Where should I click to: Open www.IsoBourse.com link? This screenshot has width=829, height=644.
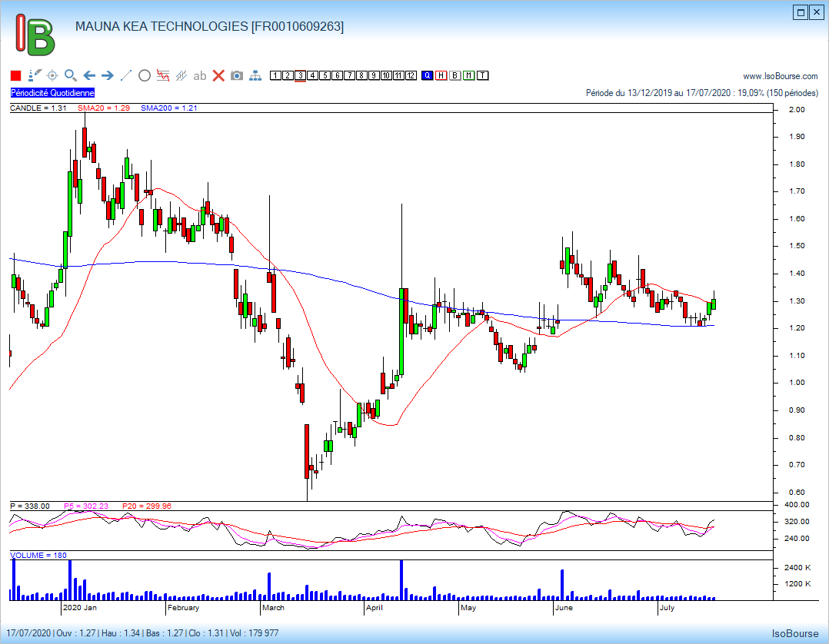(781, 76)
